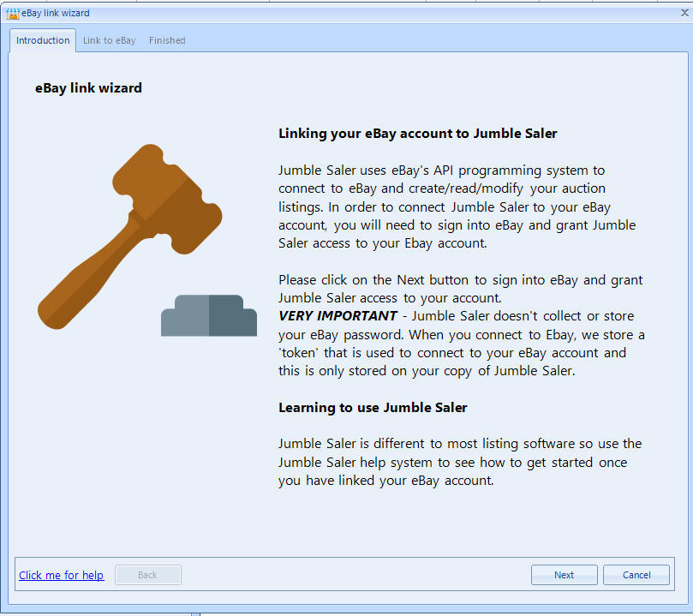Switch to the Finished tab

167,40
